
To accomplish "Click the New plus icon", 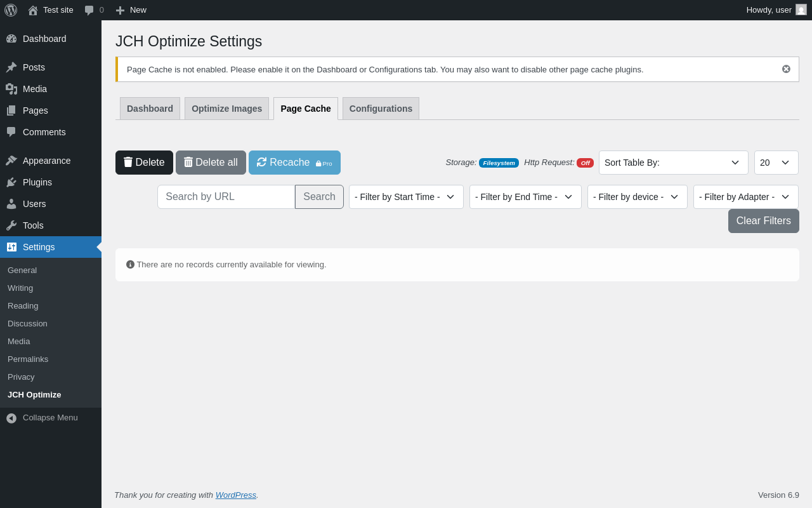I will coord(120,10).
